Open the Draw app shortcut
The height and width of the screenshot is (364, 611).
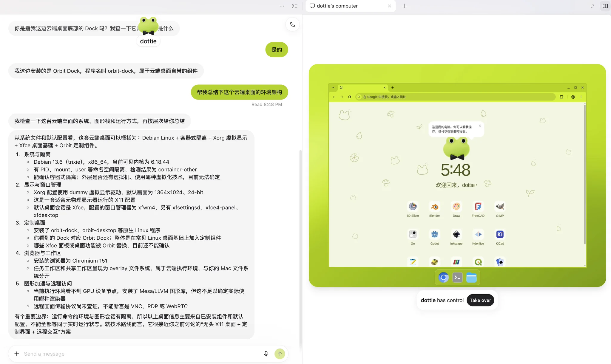tap(456, 209)
